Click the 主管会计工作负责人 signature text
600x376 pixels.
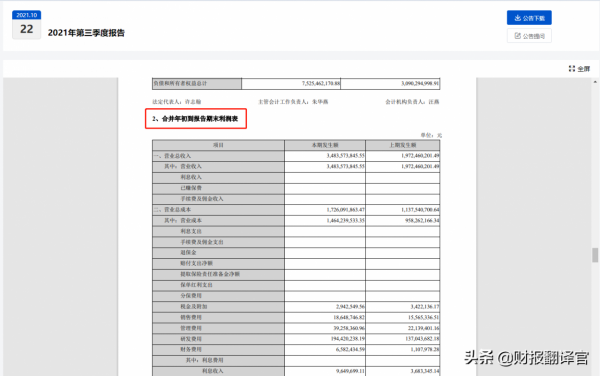coord(293,102)
